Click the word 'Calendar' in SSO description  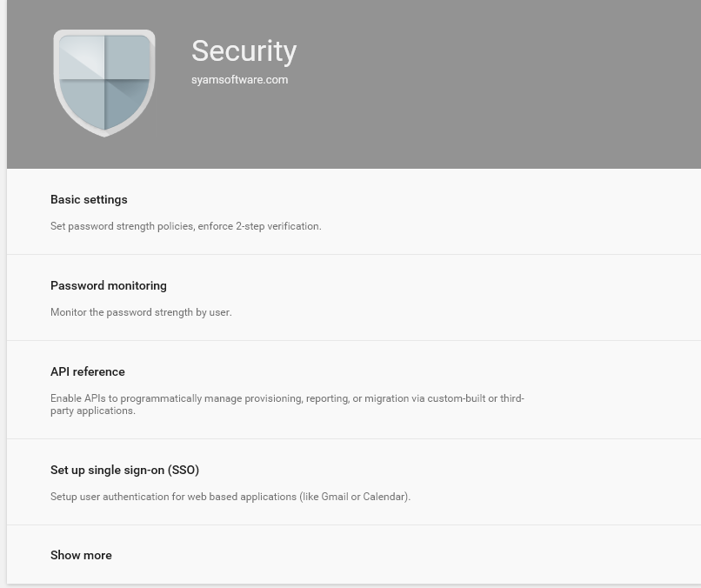385,497
